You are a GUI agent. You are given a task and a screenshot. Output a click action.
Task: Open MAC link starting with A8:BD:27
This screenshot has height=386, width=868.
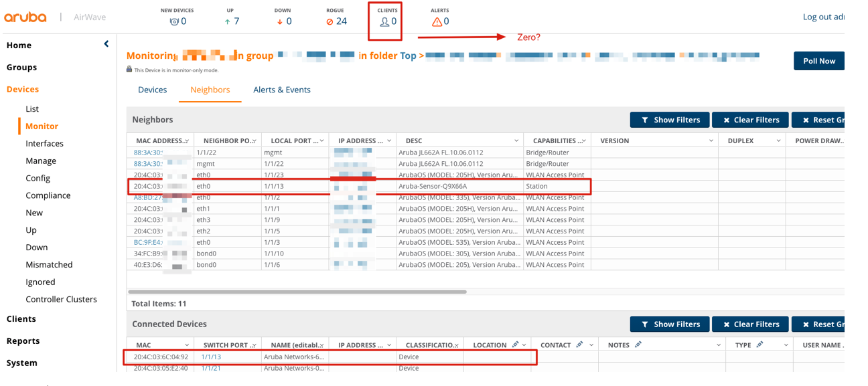click(x=148, y=197)
